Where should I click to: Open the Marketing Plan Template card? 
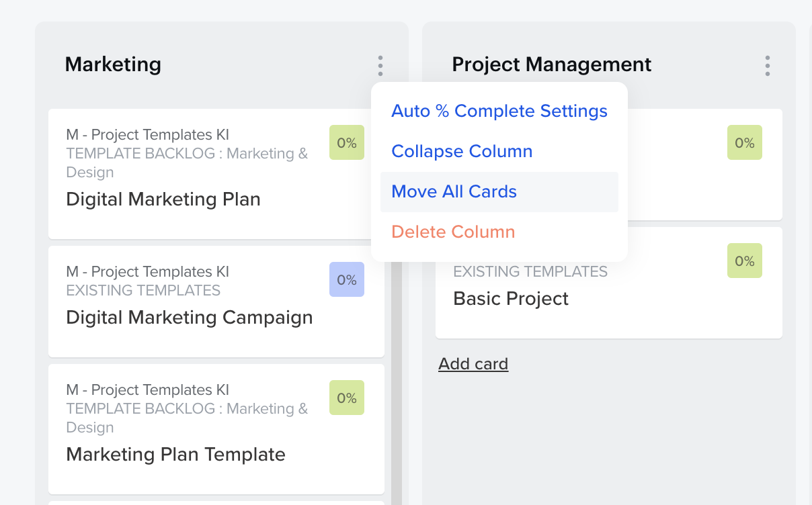[x=175, y=455]
